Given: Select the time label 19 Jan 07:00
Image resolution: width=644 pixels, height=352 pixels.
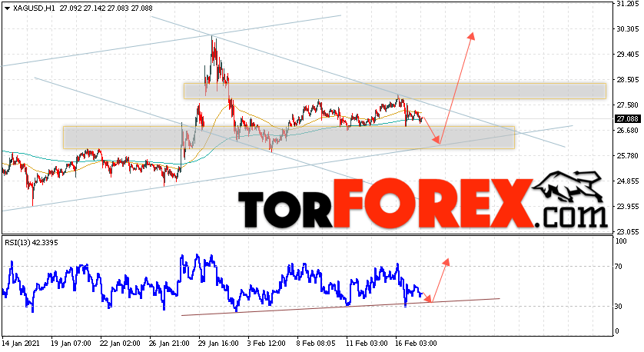Looking at the screenshot, I should coord(71,344).
